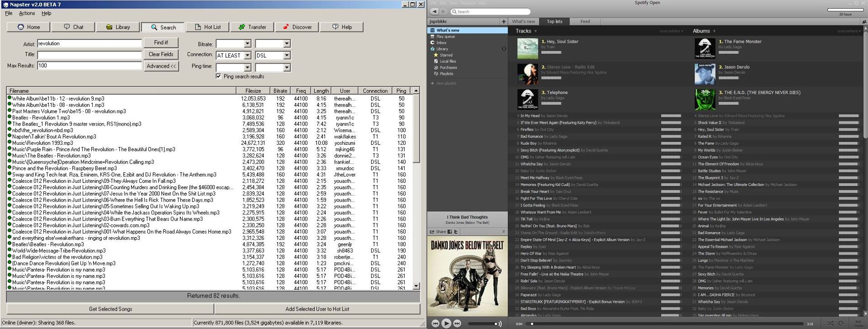Switch to the Top lists tab
The image size is (868, 329).
click(x=554, y=21)
